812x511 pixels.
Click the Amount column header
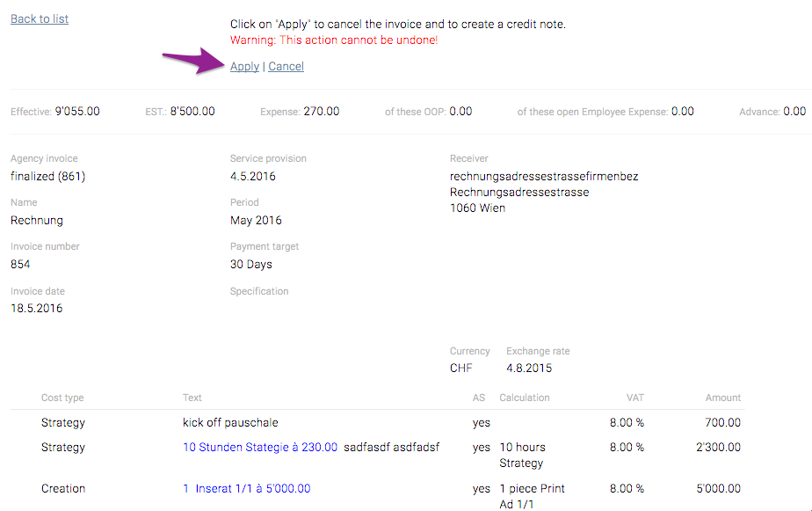[x=723, y=398]
